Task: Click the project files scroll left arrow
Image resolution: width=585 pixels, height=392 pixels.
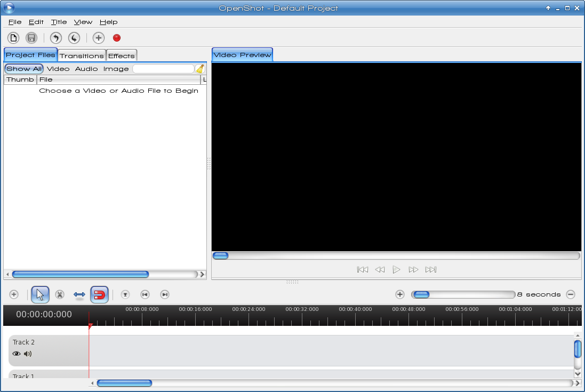Action: [x=7, y=274]
